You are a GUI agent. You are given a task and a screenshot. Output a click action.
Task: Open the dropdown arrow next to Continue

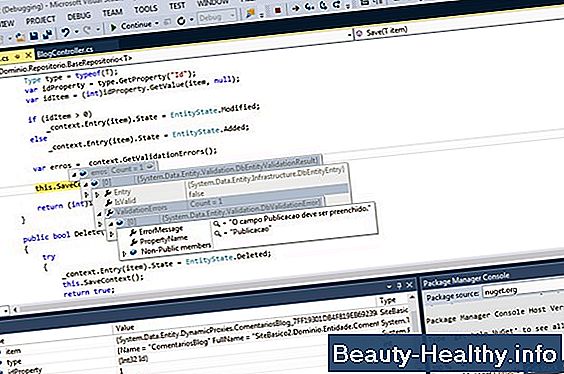(157, 24)
